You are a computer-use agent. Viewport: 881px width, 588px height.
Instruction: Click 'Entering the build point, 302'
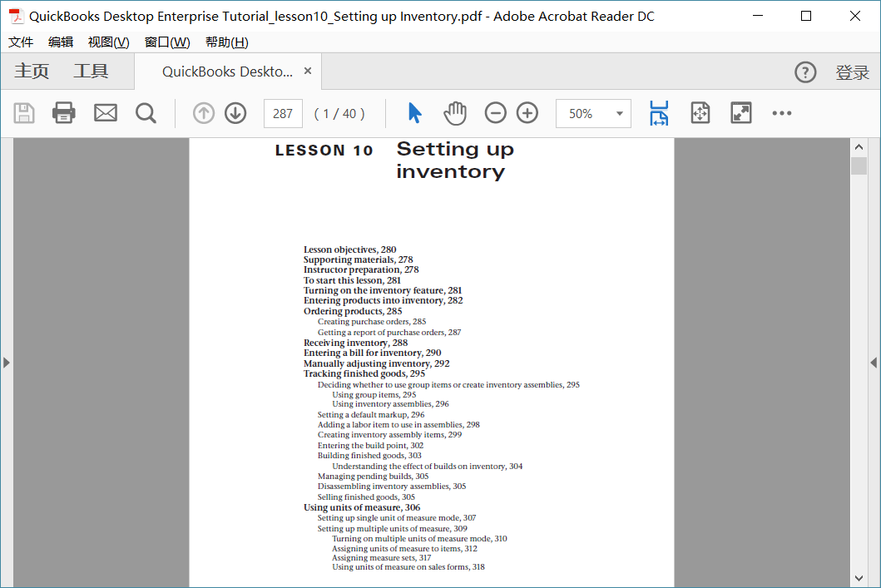tap(370, 445)
